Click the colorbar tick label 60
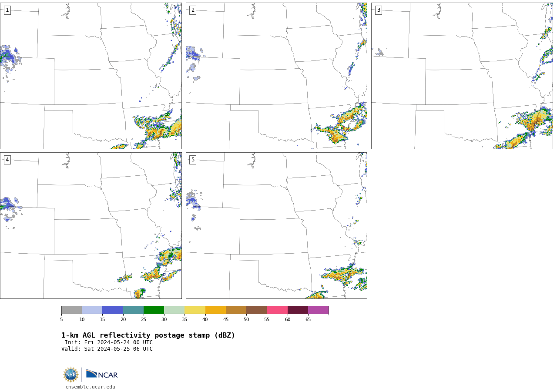This screenshot has width=557, height=392. pyautogui.click(x=288, y=320)
